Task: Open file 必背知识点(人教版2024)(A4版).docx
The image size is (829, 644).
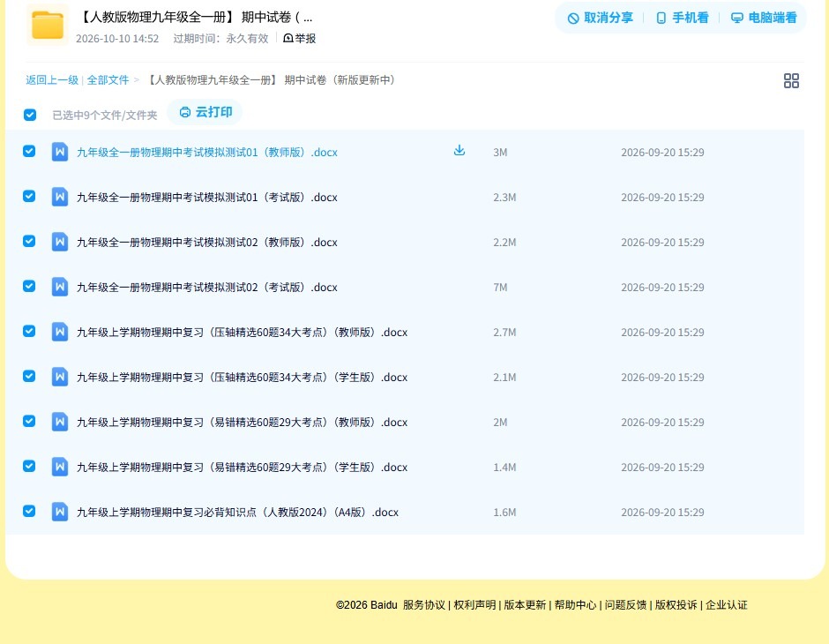Action: pos(237,512)
